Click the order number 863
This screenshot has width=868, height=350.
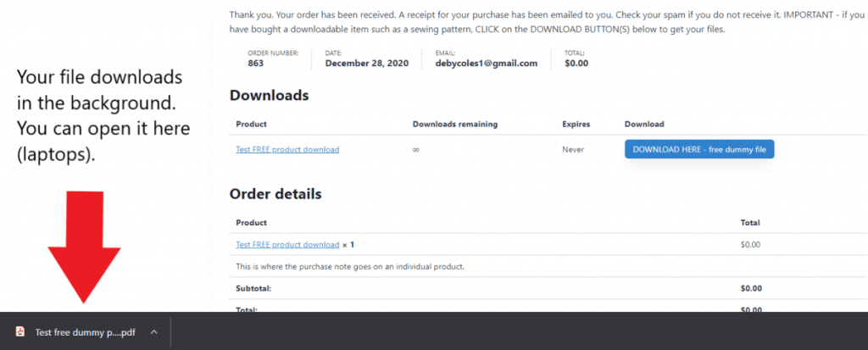[x=256, y=63]
